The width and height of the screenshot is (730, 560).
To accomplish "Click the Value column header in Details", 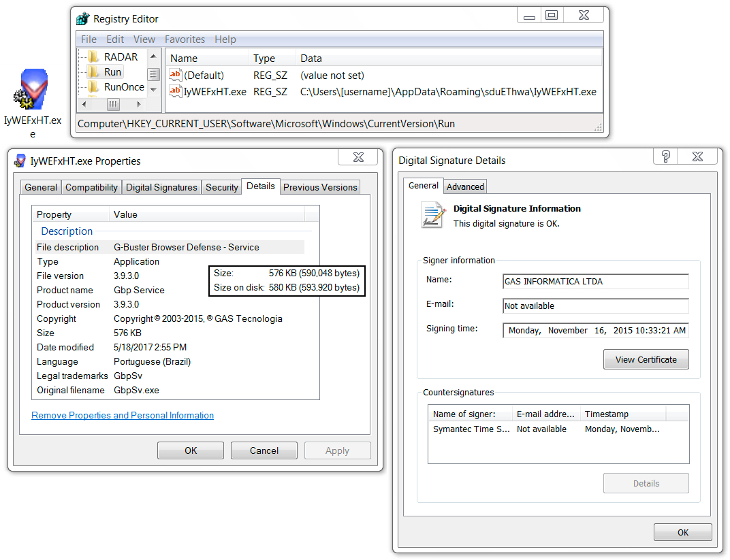I will tap(207, 214).
